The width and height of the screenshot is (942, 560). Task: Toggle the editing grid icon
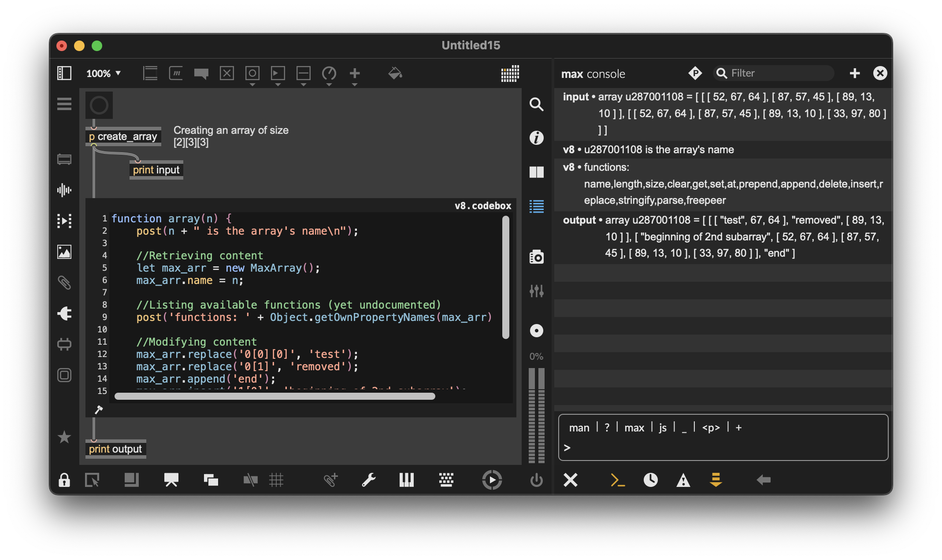(277, 480)
